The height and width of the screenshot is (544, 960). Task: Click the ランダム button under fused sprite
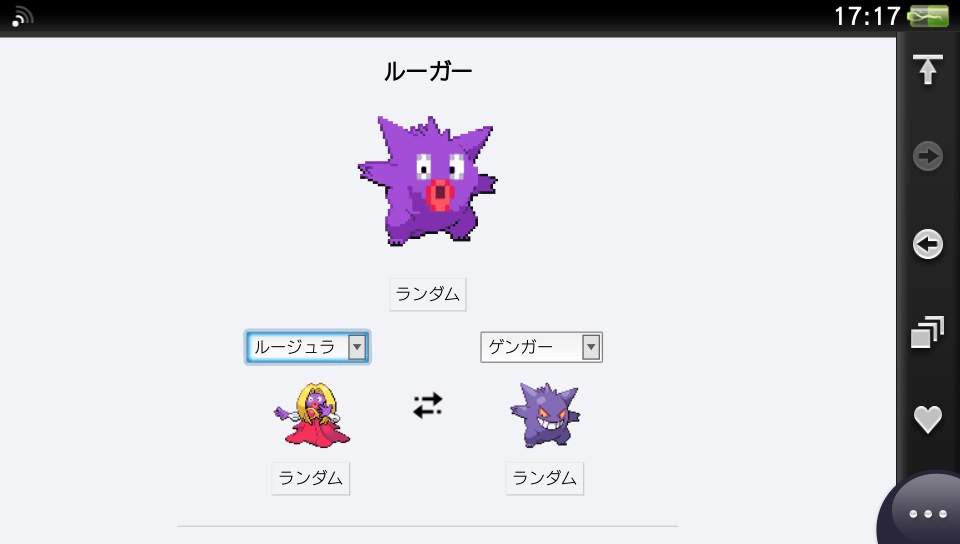click(x=427, y=294)
